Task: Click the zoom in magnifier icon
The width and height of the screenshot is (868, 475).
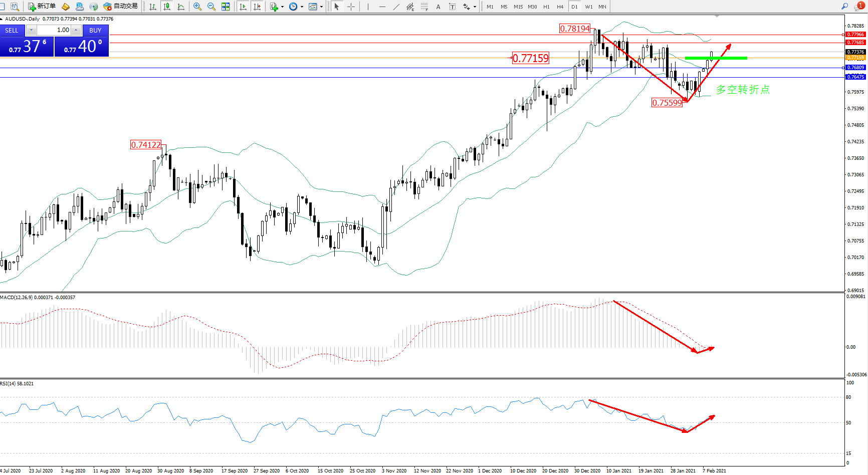Action: click(x=197, y=7)
